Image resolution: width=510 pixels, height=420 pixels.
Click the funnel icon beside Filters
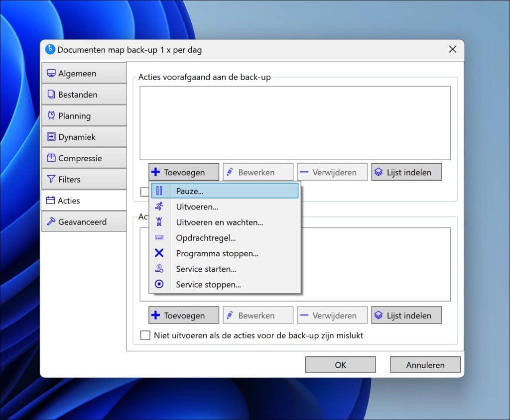pyautogui.click(x=51, y=179)
